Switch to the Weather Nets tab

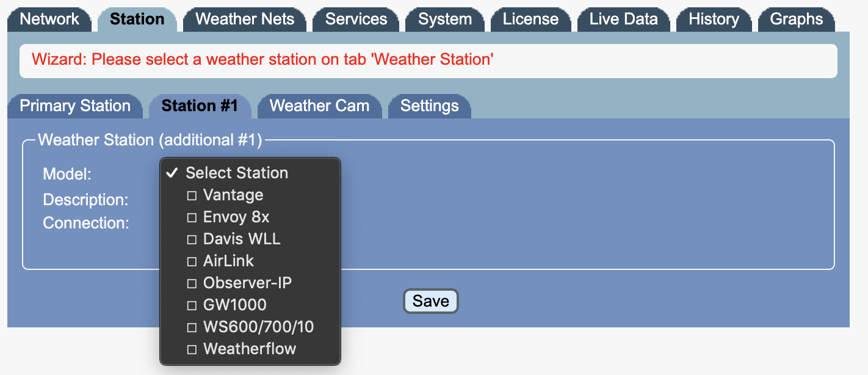pyautogui.click(x=245, y=19)
